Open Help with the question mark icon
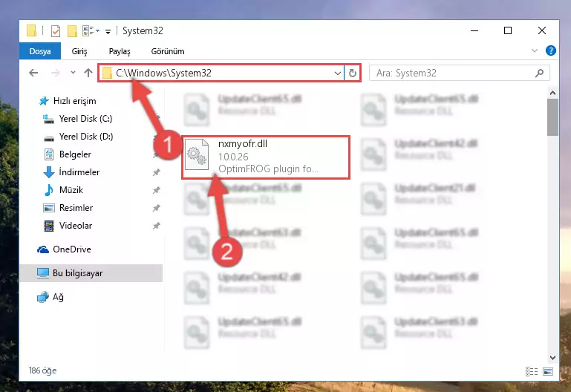This screenshot has height=392, width=571. click(551, 50)
